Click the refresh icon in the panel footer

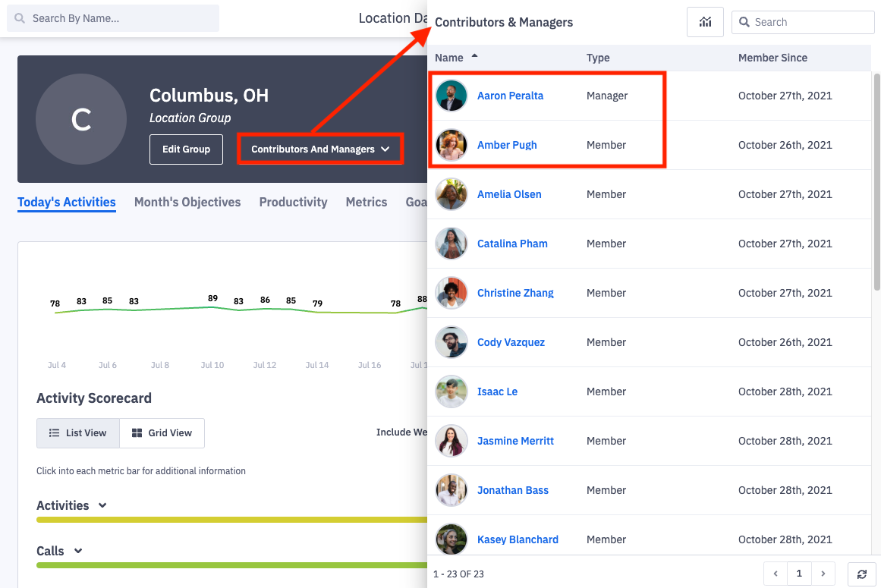tap(861, 574)
